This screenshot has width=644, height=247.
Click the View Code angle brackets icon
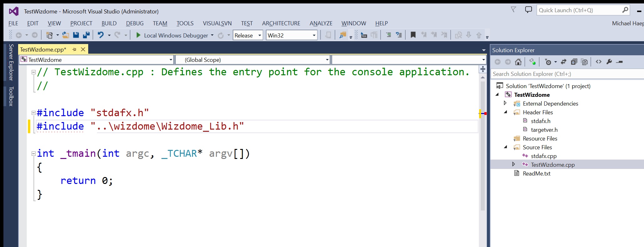click(x=599, y=62)
